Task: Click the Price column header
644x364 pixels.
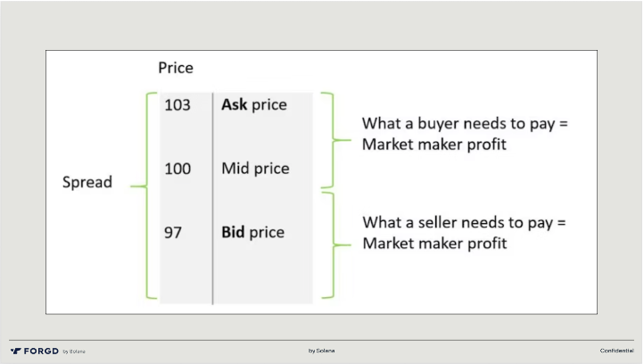Action: [x=175, y=68]
